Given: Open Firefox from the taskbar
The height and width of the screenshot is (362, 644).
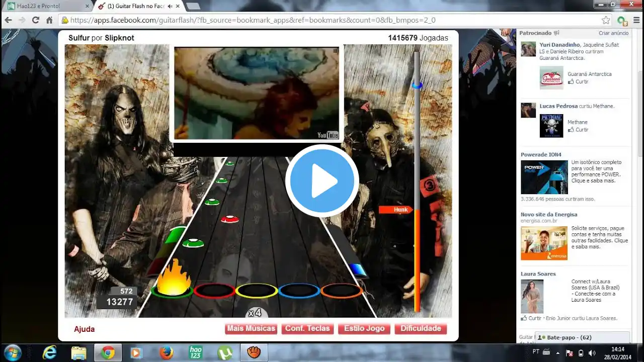Looking at the screenshot, I should tap(167, 352).
